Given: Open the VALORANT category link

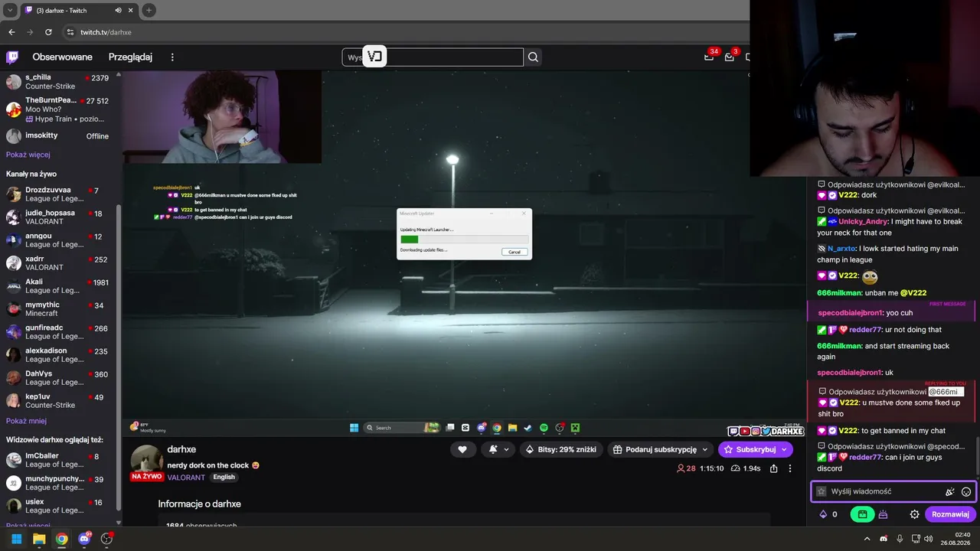Looking at the screenshot, I should pos(186,477).
